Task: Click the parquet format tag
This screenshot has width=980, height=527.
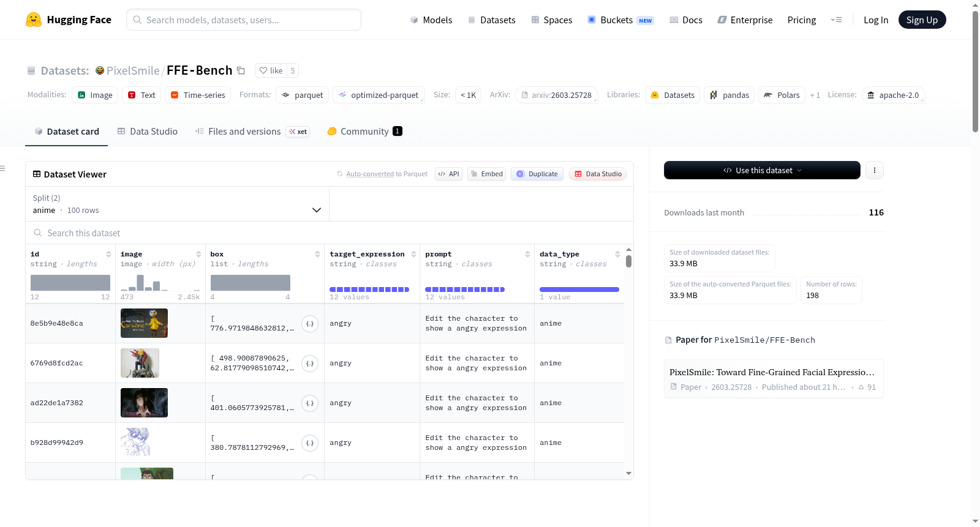Action: coord(303,95)
